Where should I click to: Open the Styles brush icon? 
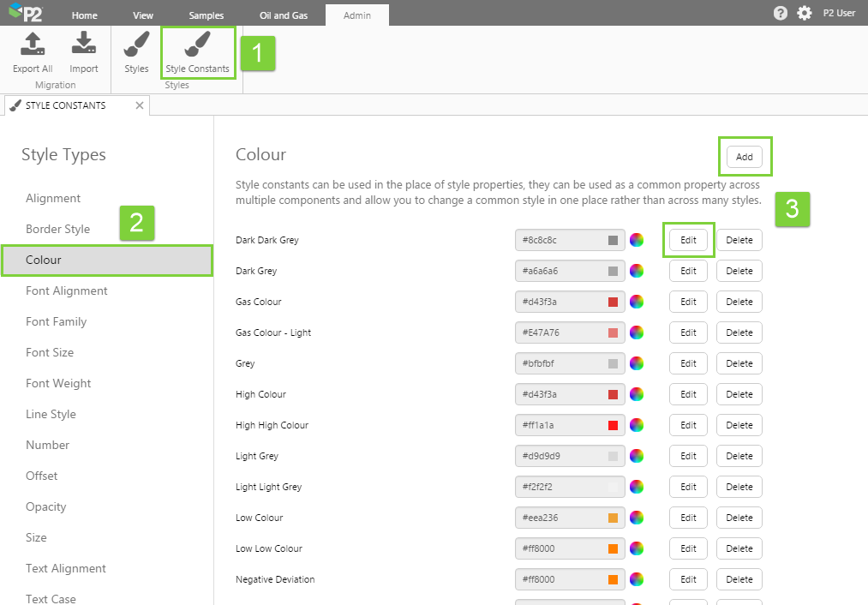point(136,45)
